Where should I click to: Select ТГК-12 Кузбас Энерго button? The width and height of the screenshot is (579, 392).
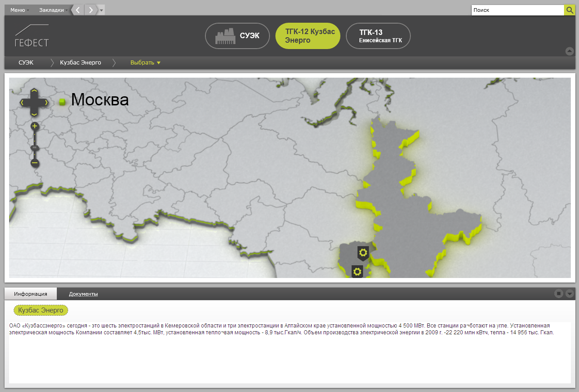tap(308, 36)
